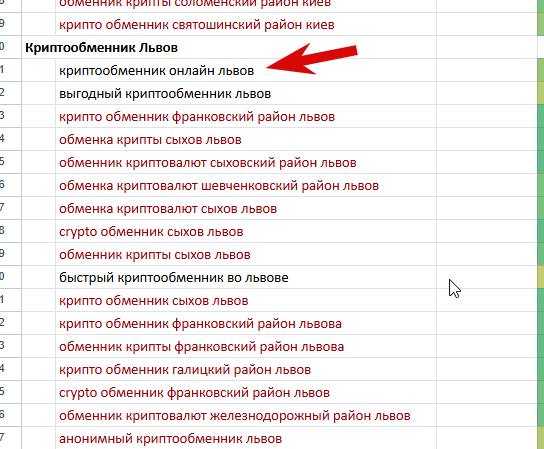
Task: Click 'анонимный криптообменник львов' cell
Action: pyautogui.click(x=246, y=438)
